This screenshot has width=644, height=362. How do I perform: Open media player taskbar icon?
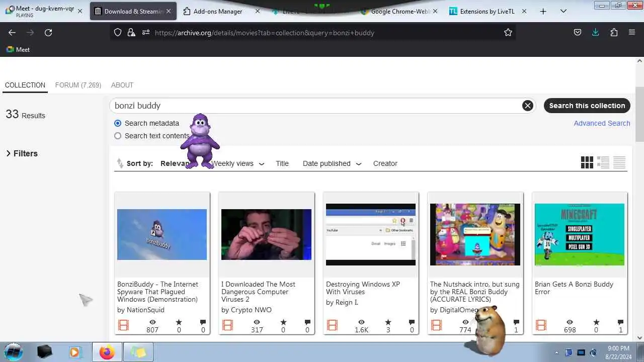[x=74, y=352]
